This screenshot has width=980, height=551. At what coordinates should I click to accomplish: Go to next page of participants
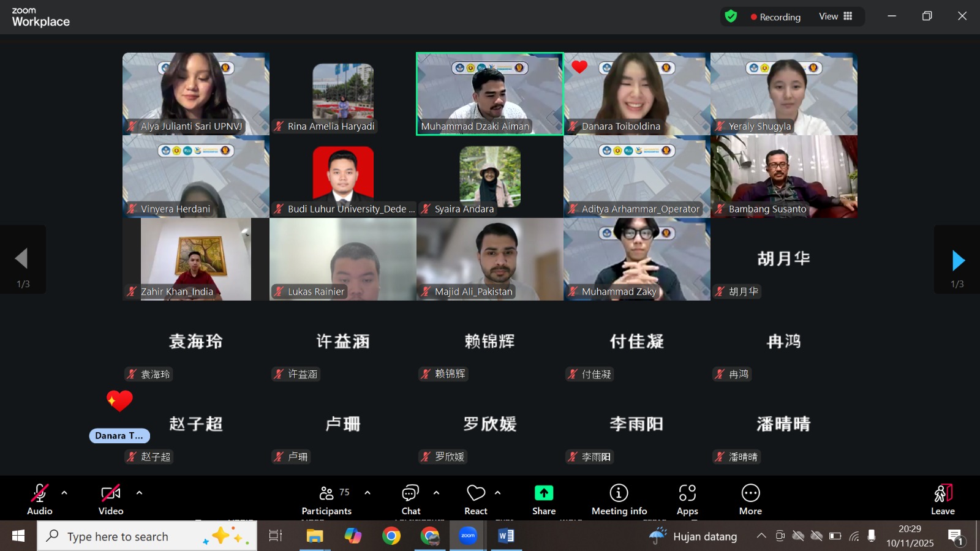(x=958, y=261)
